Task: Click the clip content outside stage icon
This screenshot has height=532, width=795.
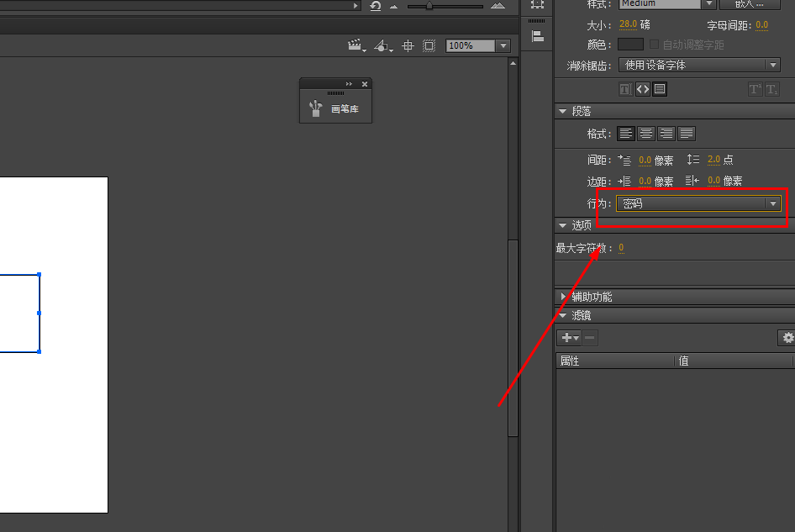Action: [429, 46]
